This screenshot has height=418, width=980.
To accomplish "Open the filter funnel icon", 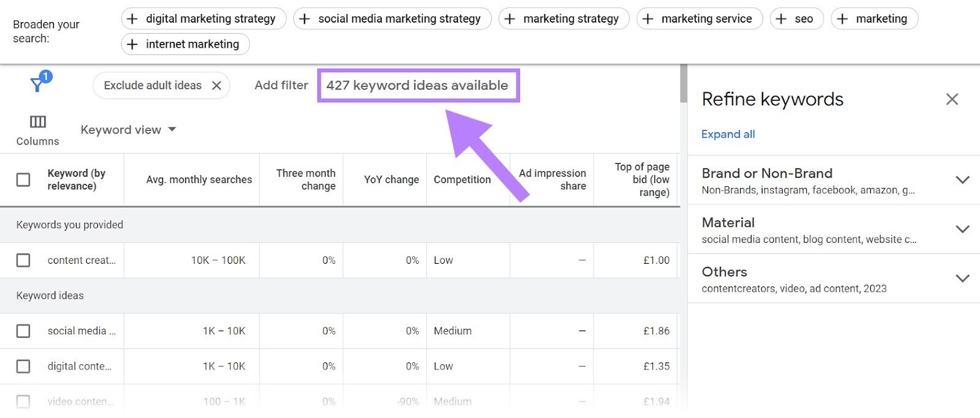I will click(39, 84).
